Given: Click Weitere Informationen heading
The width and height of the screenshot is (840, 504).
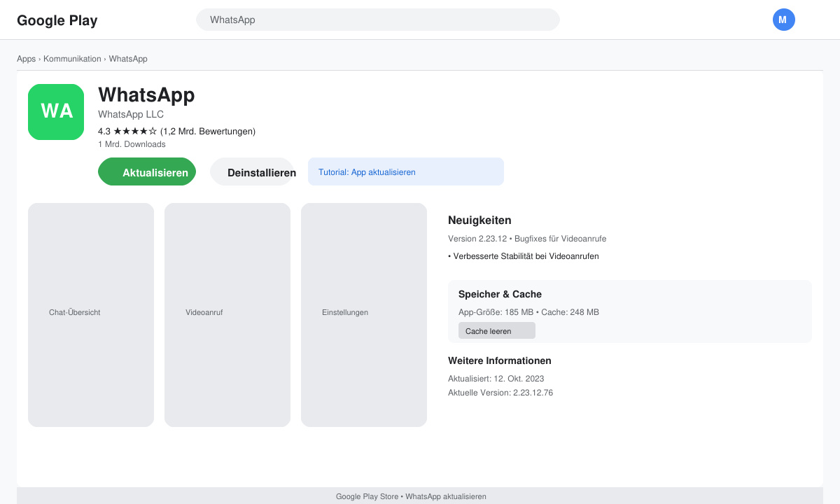Looking at the screenshot, I should point(500,360).
